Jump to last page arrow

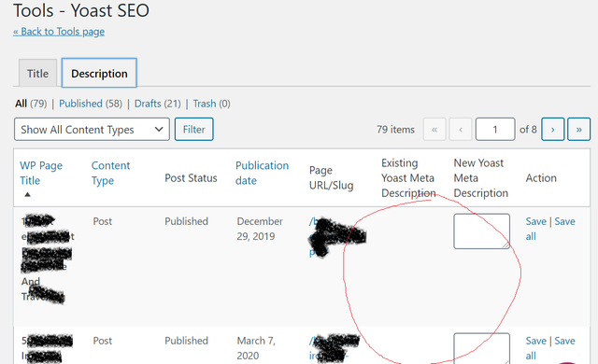point(579,130)
